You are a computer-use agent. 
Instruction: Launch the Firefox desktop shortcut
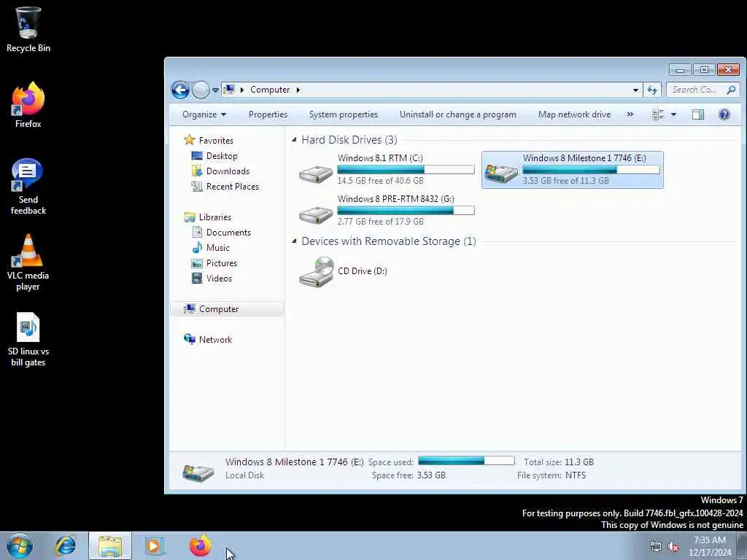(x=28, y=105)
